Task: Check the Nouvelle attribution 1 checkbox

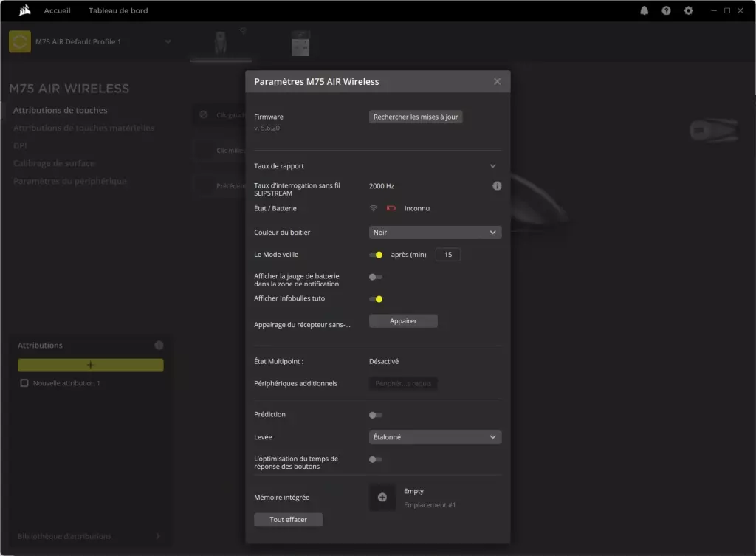Action: 24,383
